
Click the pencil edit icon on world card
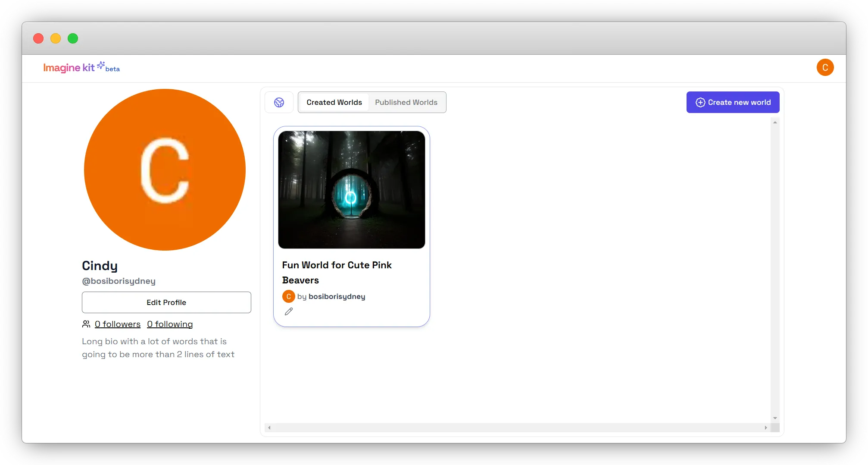(289, 311)
